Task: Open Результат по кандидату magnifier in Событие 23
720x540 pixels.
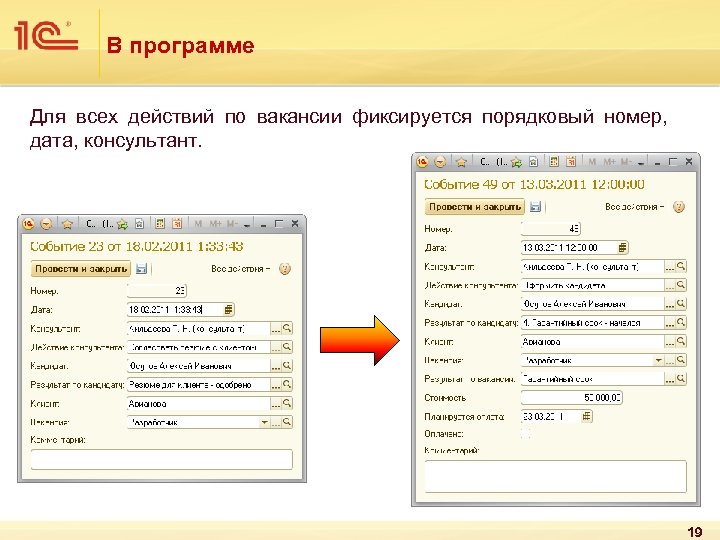Action: [287, 384]
